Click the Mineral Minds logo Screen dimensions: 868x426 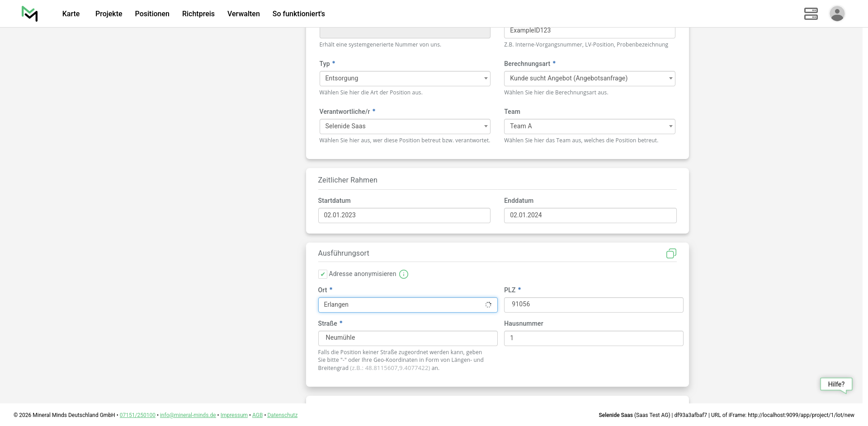pos(30,14)
